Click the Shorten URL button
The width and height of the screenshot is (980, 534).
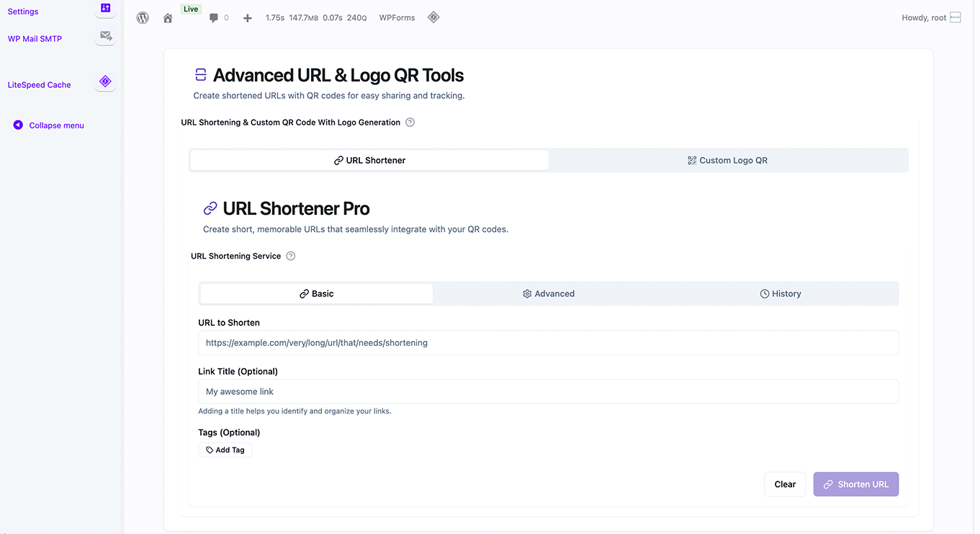click(x=856, y=484)
